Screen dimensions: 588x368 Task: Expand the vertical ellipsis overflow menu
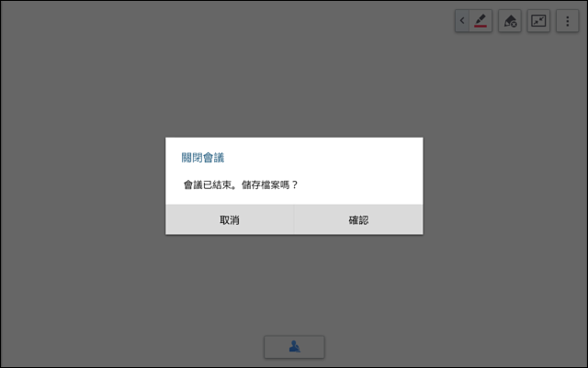tap(568, 21)
